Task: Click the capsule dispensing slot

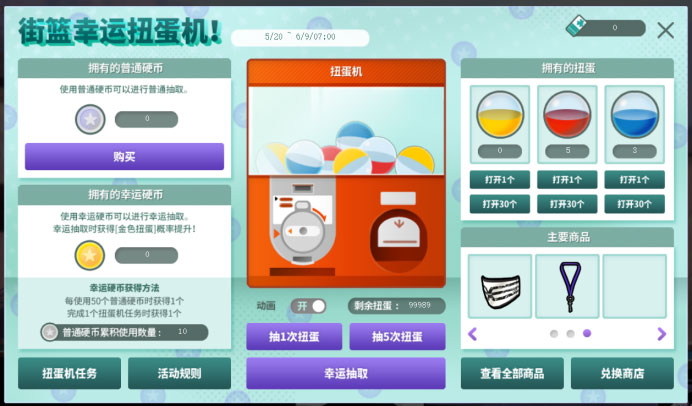Action: click(399, 241)
